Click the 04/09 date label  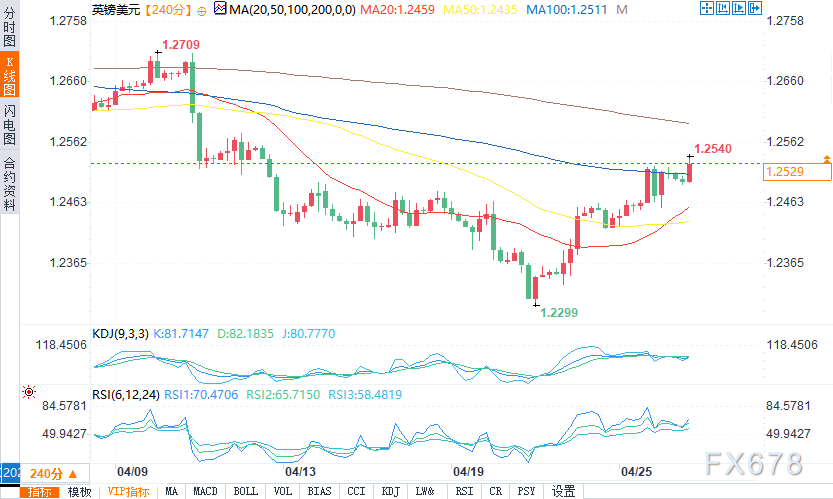pos(132,471)
